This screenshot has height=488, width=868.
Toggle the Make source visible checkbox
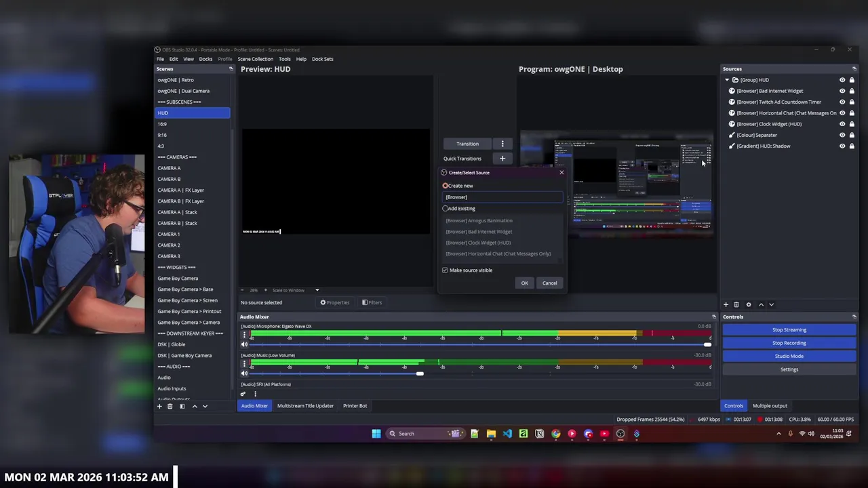445,270
